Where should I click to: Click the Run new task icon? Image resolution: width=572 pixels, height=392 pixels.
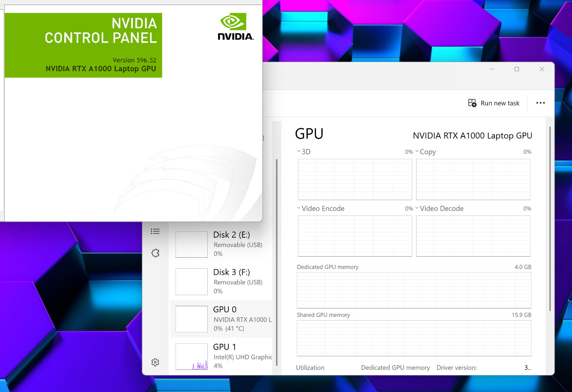click(x=472, y=103)
